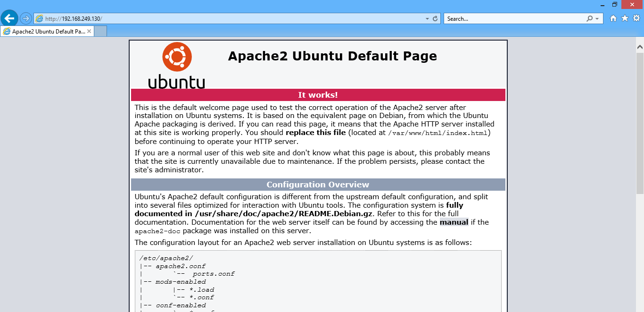
Task: Click the conf-enabled entry in the listing
Action: click(x=181, y=305)
